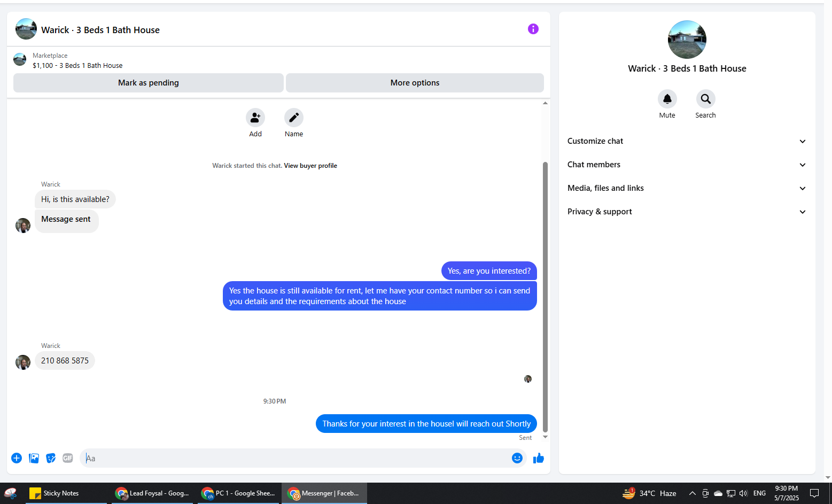Open the volume control in system tray
This screenshot has height=504, width=832.
[743, 493]
